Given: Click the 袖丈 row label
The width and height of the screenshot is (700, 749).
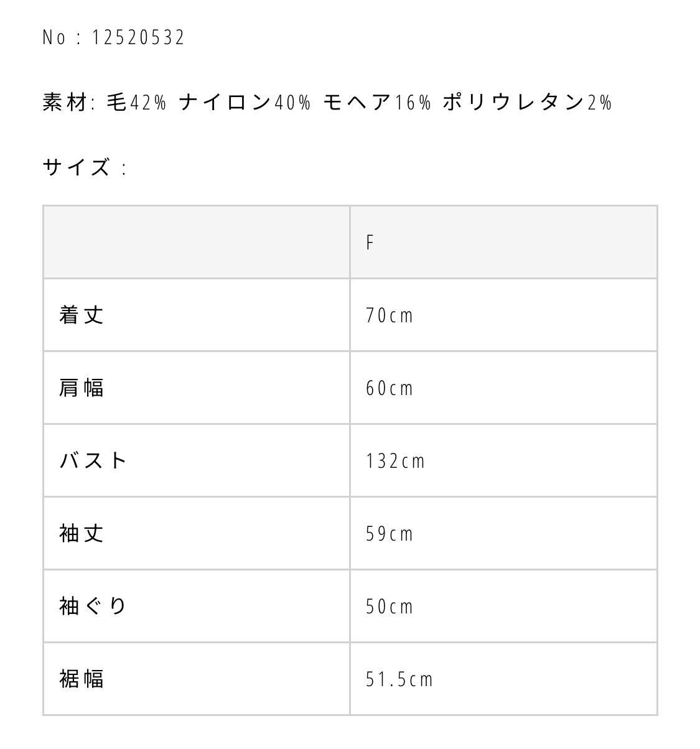Looking at the screenshot, I should click(82, 533).
